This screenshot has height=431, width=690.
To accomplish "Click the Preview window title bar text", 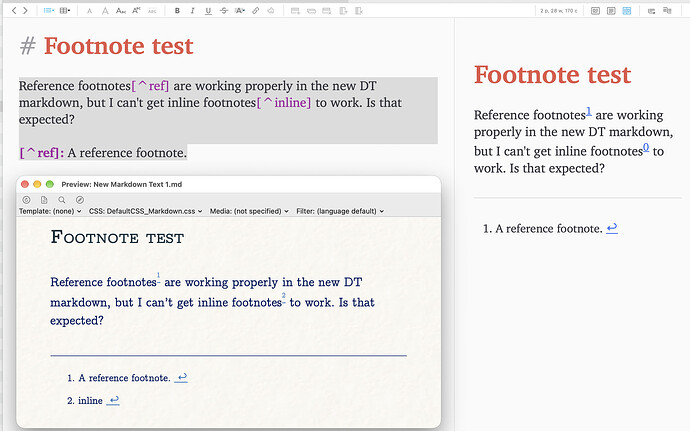I will 121,184.
